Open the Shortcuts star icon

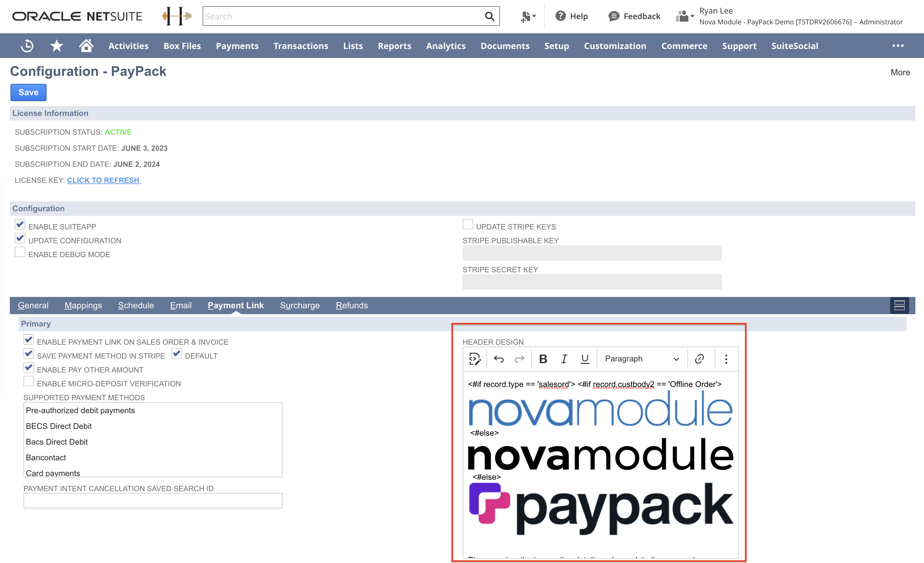(57, 46)
